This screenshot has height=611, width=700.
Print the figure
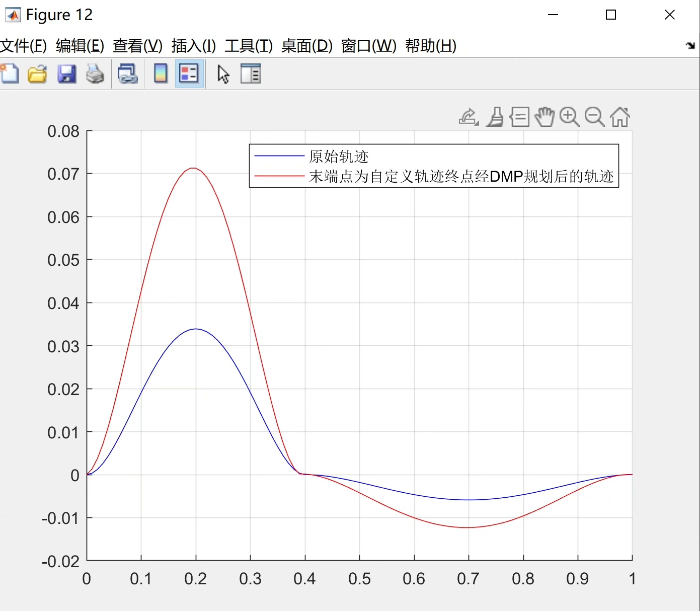pos(95,73)
